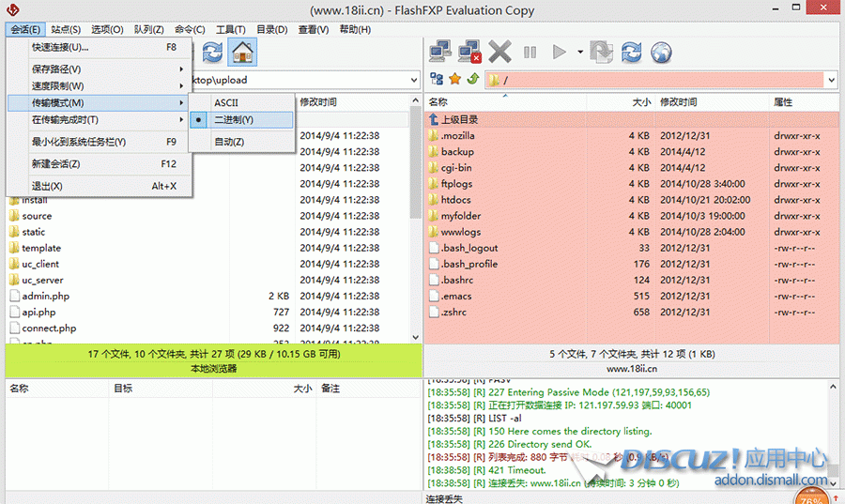
Task: Click the remote Connect computers icon
Action: pyautogui.click(x=441, y=52)
